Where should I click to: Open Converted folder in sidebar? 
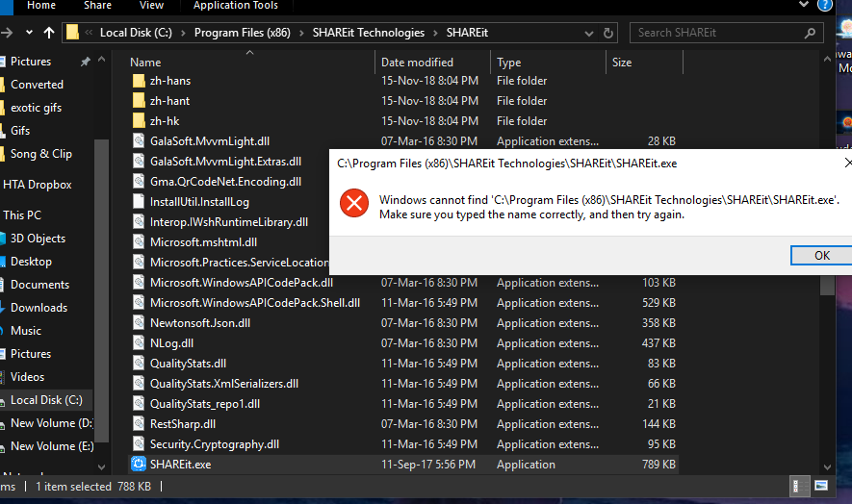point(37,85)
